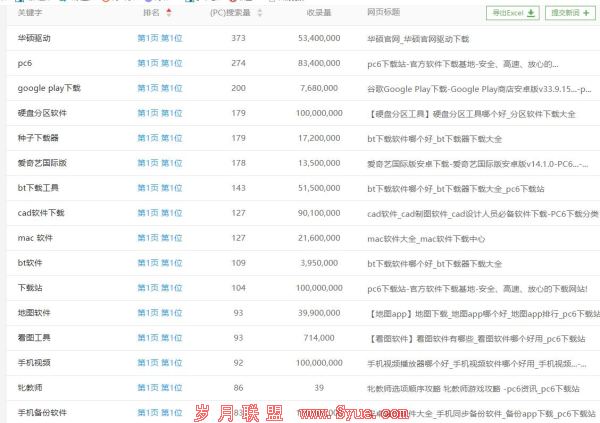The width and height of the screenshot is (600, 423).
Task: Select the keyword bt软件
Action: click(x=30, y=263)
